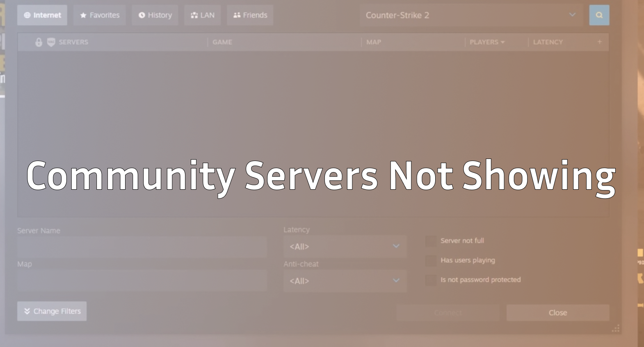Open the Anti-cheat filter dropdown

tap(345, 281)
